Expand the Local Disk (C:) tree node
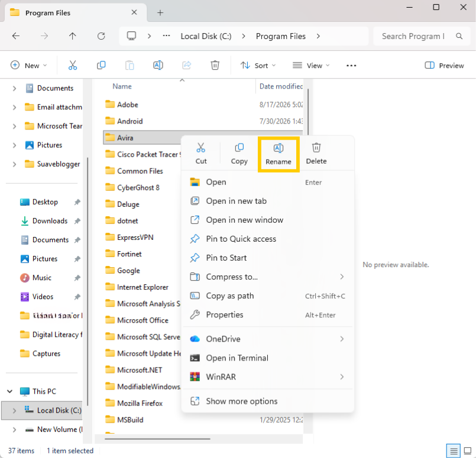This screenshot has width=476, height=458. [14, 411]
